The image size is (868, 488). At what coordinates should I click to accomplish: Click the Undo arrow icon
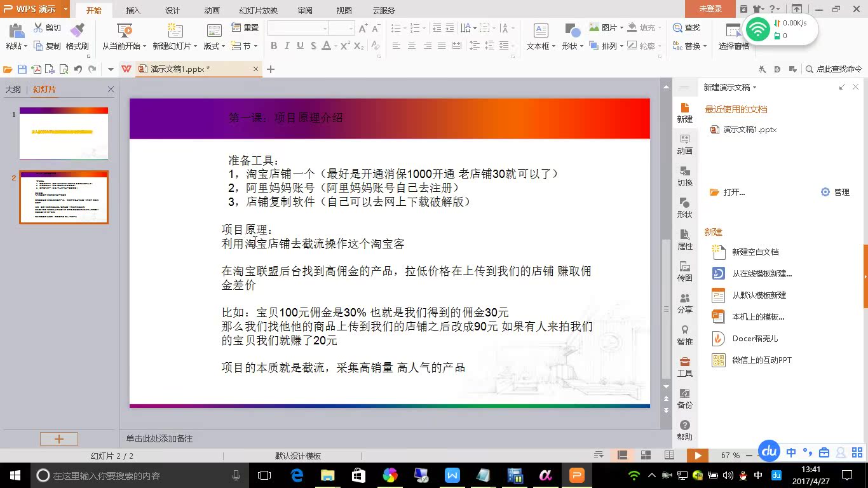point(78,69)
